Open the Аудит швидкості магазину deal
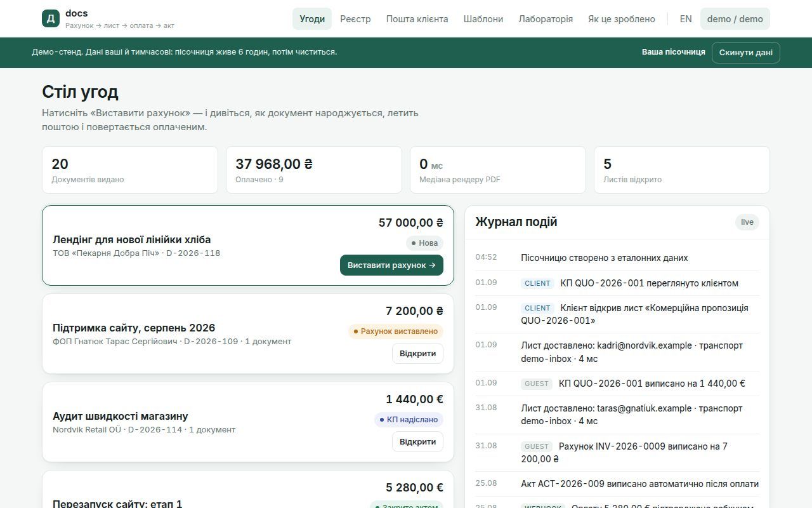 click(x=417, y=441)
